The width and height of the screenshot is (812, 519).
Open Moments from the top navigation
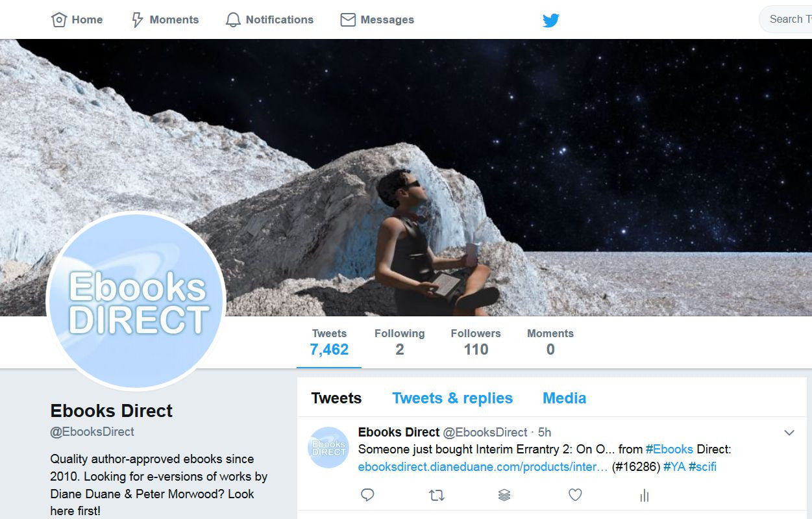click(165, 20)
